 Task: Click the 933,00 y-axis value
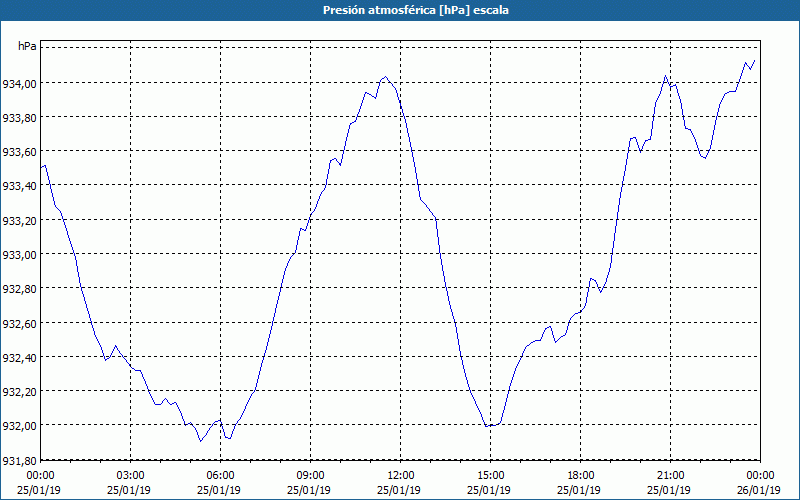pos(19,255)
